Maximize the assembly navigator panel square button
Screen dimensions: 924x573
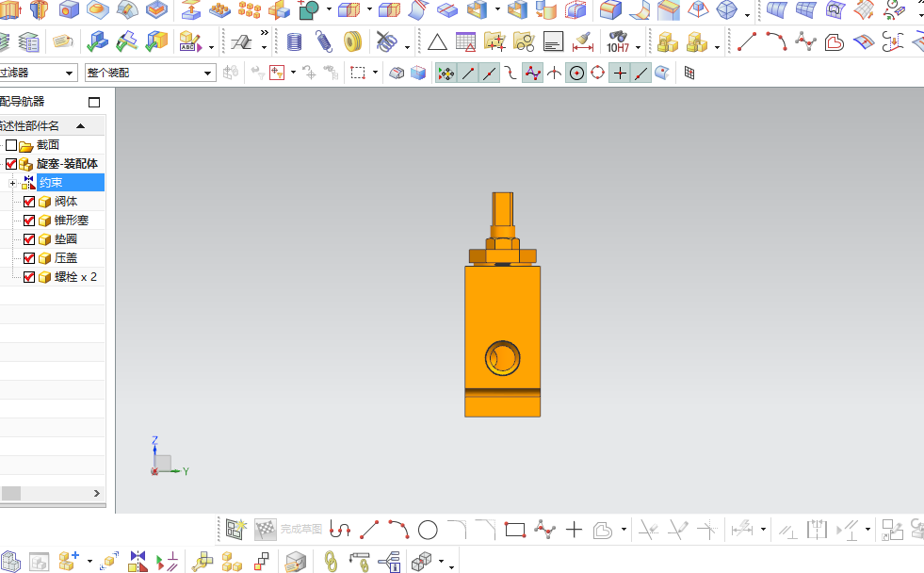(94, 102)
